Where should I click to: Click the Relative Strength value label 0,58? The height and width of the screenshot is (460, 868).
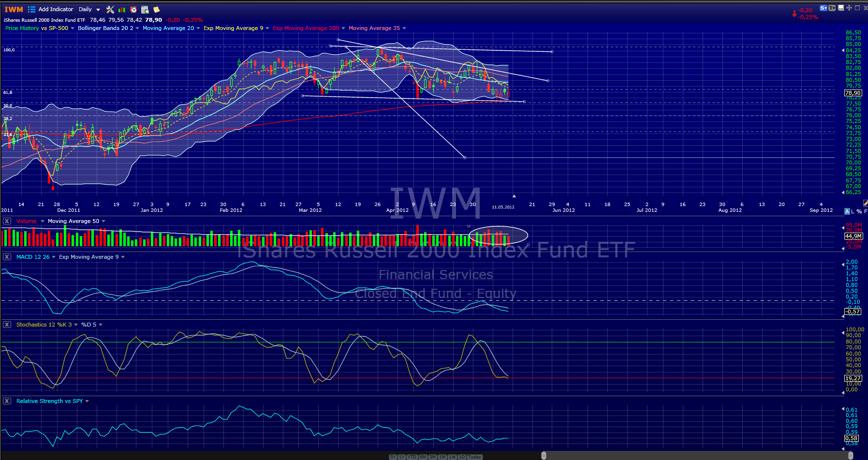[x=852, y=438]
